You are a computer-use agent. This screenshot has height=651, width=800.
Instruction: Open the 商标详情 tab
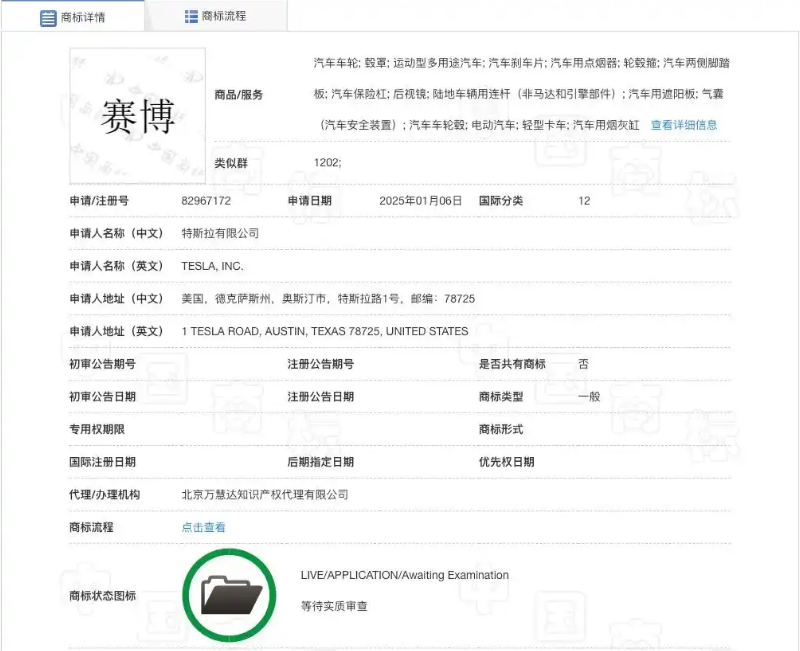coord(72,17)
